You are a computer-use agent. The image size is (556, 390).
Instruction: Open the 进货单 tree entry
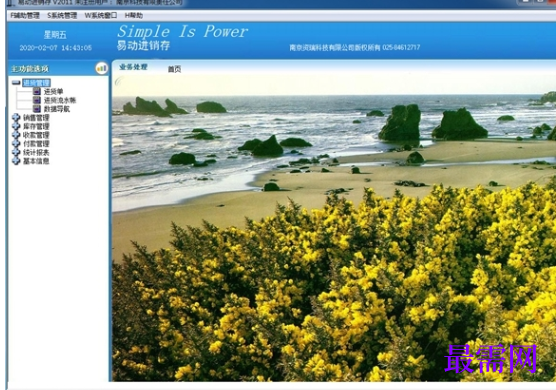[x=54, y=91]
